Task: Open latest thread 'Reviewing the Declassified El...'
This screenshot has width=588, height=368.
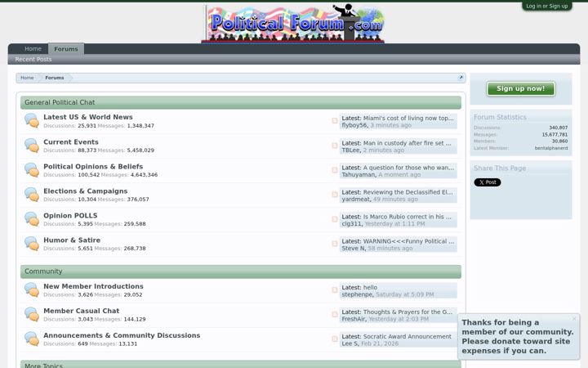Action: click(408, 192)
